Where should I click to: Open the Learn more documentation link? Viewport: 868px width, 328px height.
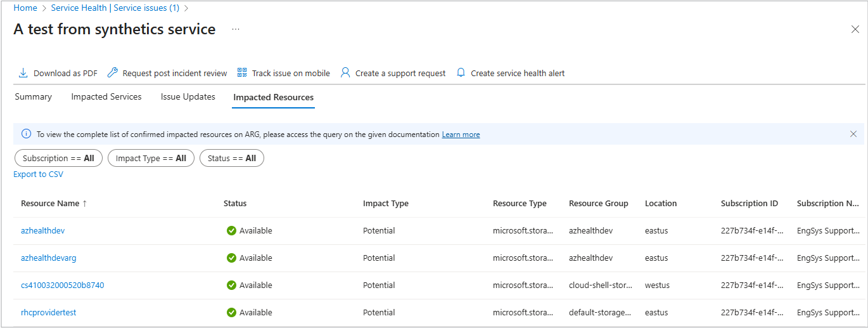[461, 134]
